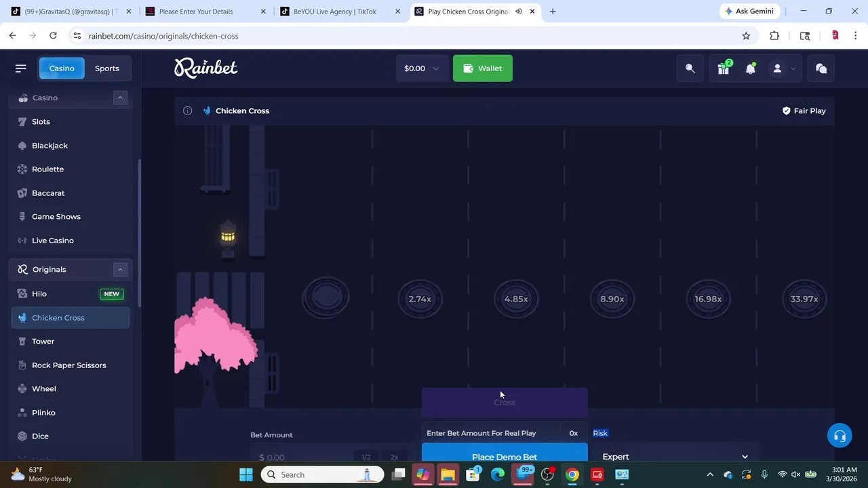This screenshot has height=488, width=868.
Task: Click the Windows Start button
Action: coord(246,474)
